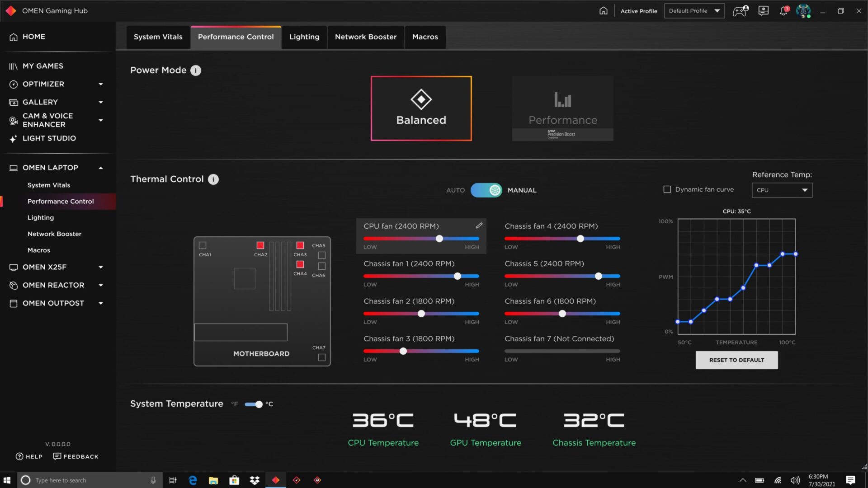
Task: Expand the OPTIMIZER sidebar section
Action: tap(101, 84)
